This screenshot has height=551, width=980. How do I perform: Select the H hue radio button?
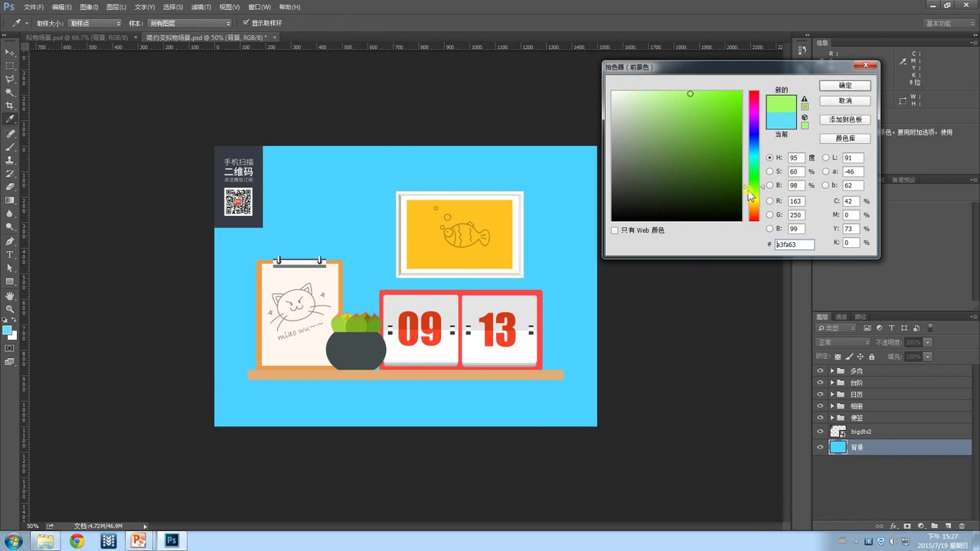[770, 158]
